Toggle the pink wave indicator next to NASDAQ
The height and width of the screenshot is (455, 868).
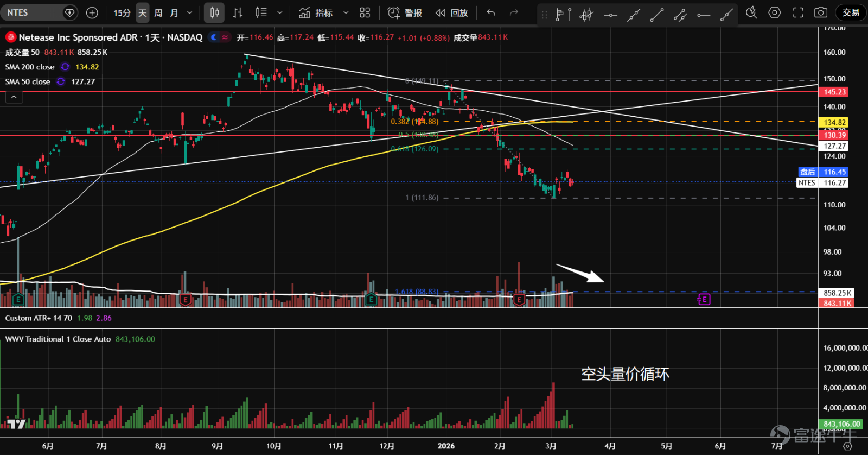click(225, 37)
